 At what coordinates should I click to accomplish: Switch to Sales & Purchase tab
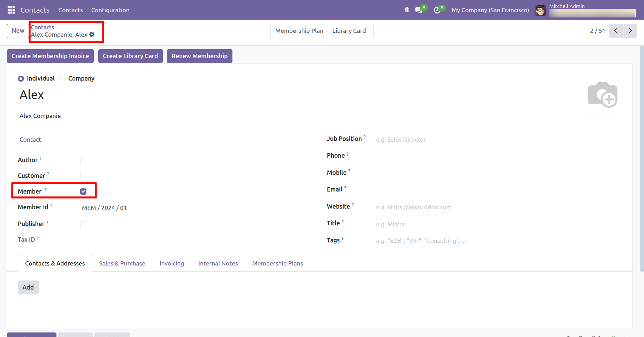point(122,263)
